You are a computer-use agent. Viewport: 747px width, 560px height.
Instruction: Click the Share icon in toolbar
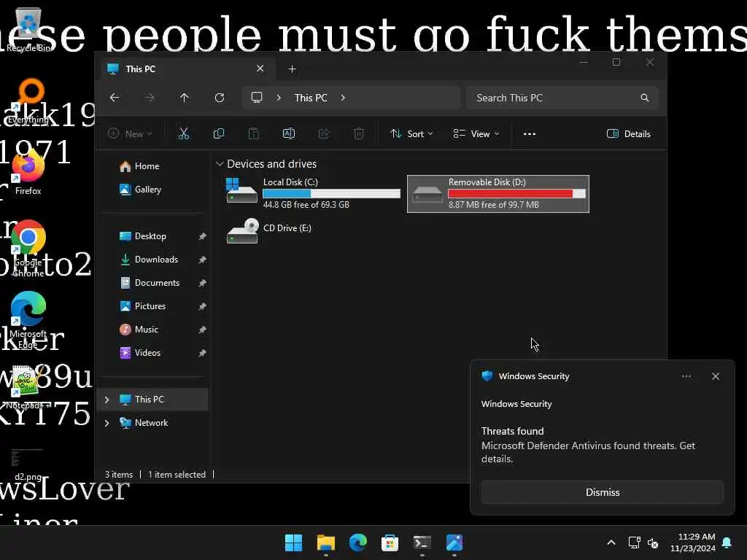[324, 134]
